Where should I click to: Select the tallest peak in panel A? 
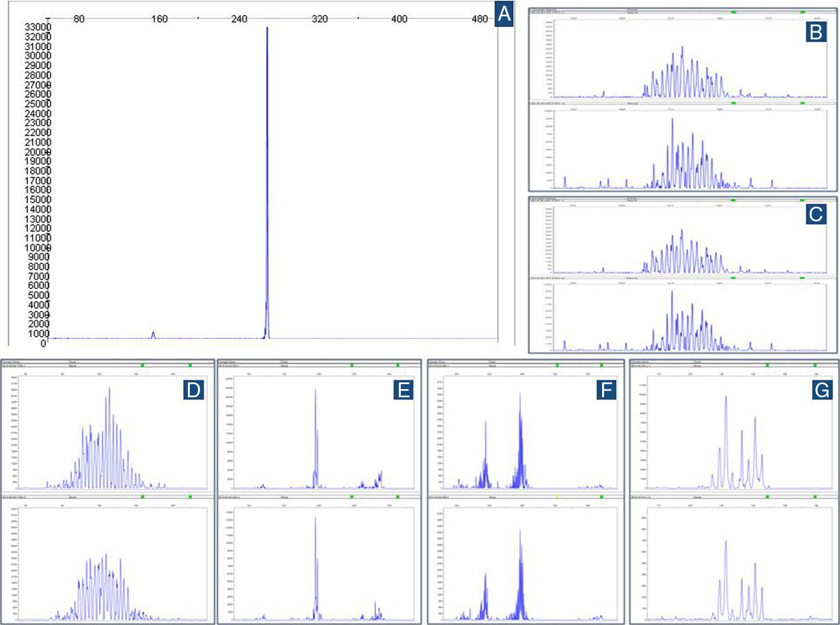click(267, 30)
